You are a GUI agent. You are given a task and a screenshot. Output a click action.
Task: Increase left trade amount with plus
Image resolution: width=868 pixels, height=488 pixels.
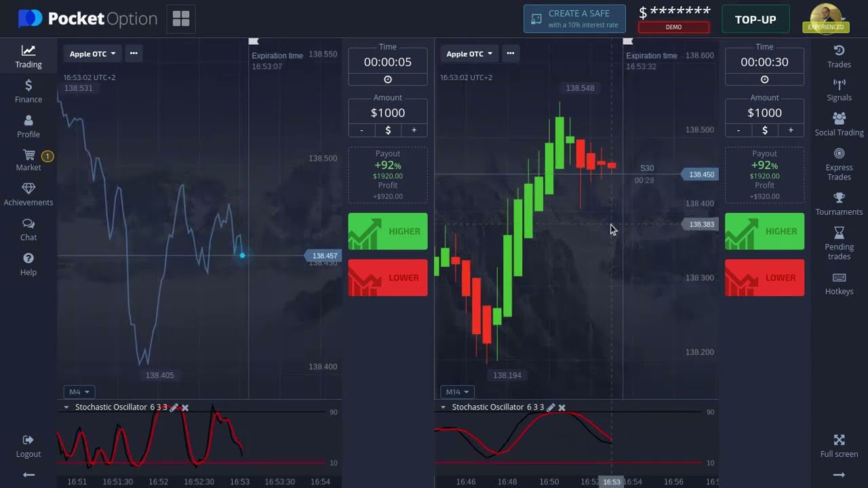pyautogui.click(x=414, y=130)
